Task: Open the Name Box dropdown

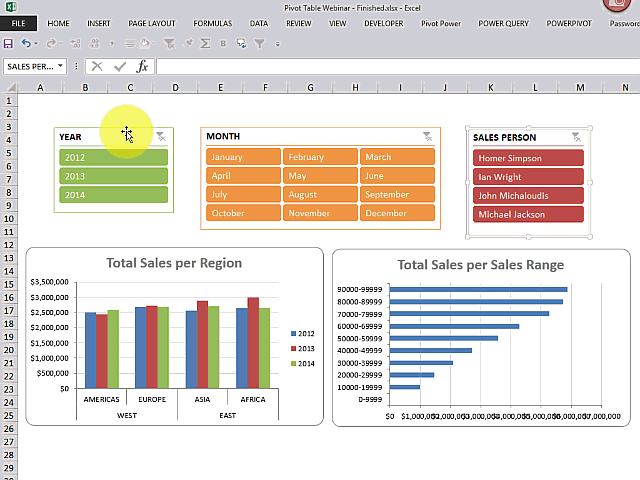Action: click(x=61, y=66)
